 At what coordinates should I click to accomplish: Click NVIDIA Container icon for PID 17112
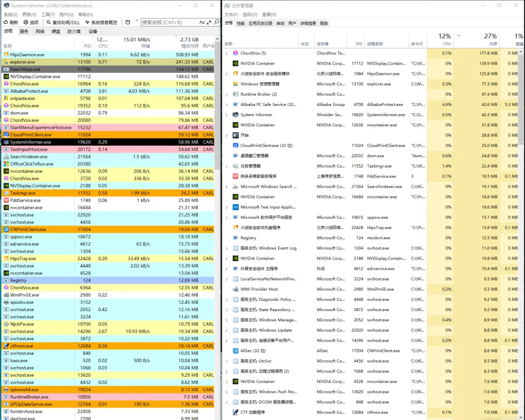235,63
